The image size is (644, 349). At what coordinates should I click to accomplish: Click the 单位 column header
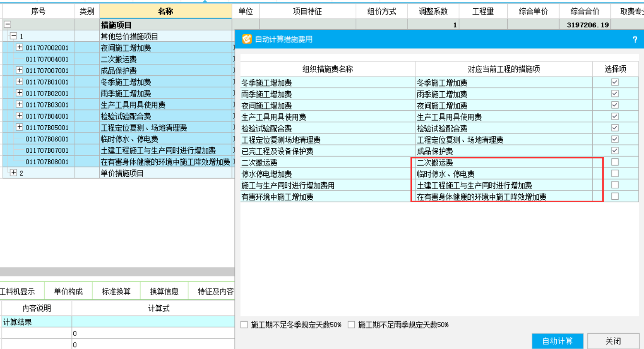click(x=246, y=12)
